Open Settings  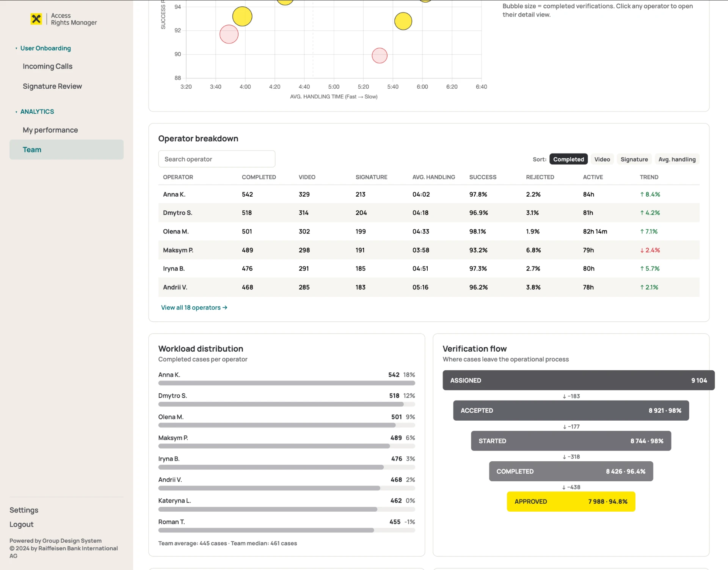point(24,510)
